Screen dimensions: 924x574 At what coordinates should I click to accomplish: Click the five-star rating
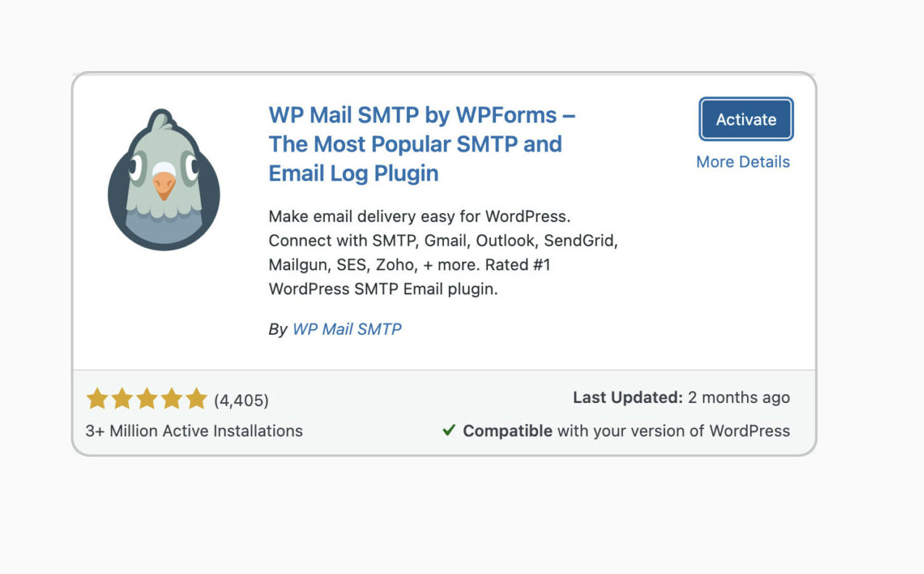click(147, 399)
